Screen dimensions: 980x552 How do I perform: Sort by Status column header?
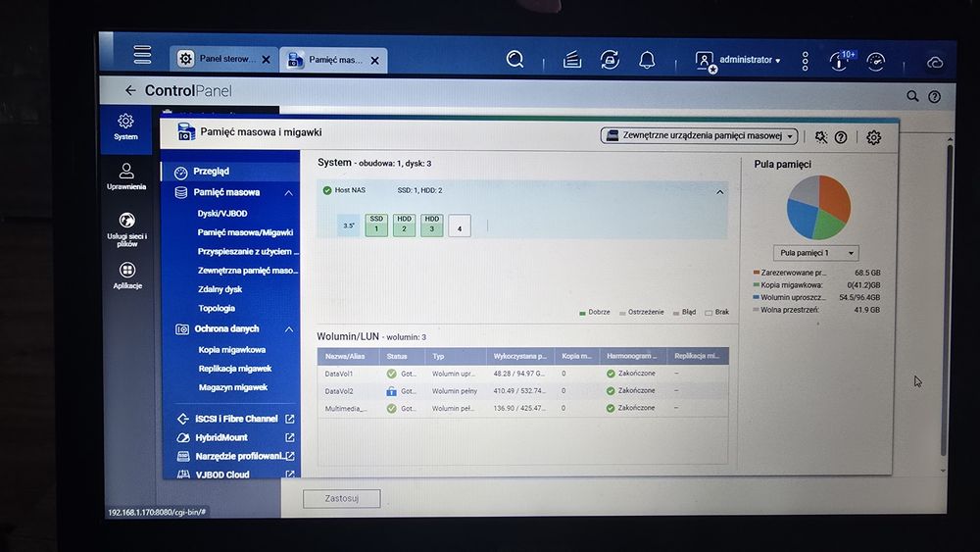pyautogui.click(x=403, y=356)
